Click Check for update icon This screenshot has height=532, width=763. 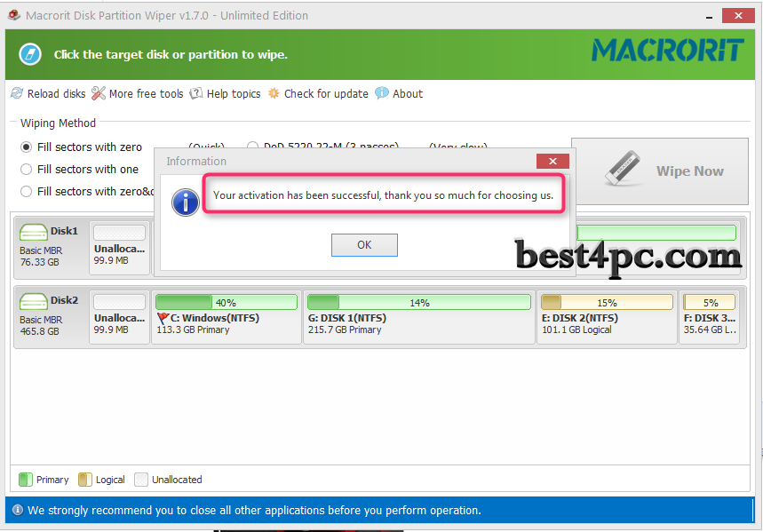click(274, 93)
